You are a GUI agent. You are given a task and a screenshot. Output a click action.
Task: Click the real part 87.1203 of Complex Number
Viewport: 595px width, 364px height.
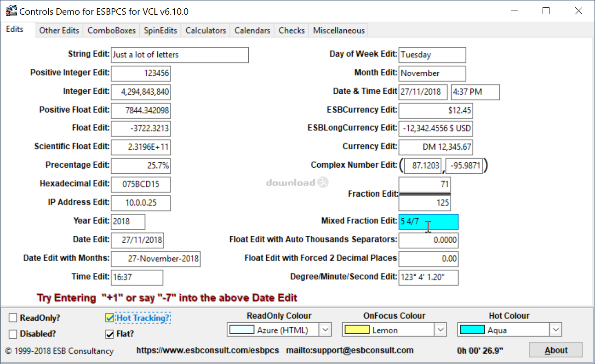pyautogui.click(x=423, y=165)
